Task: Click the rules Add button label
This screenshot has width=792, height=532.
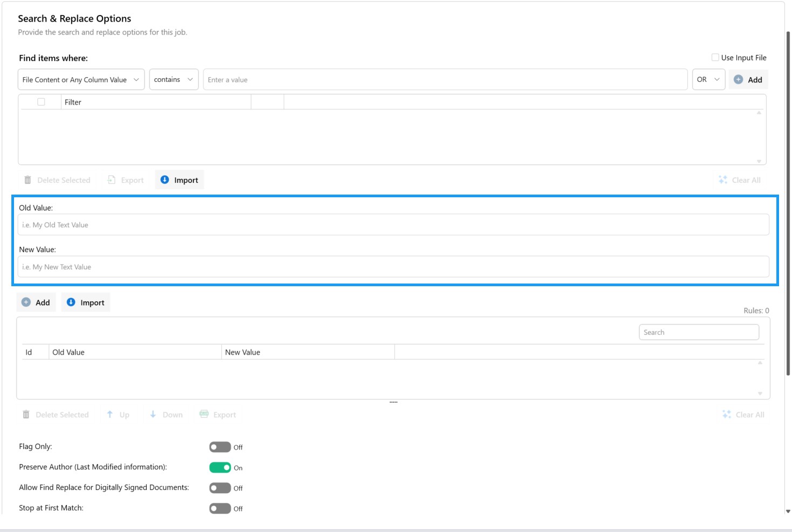Action: click(43, 303)
